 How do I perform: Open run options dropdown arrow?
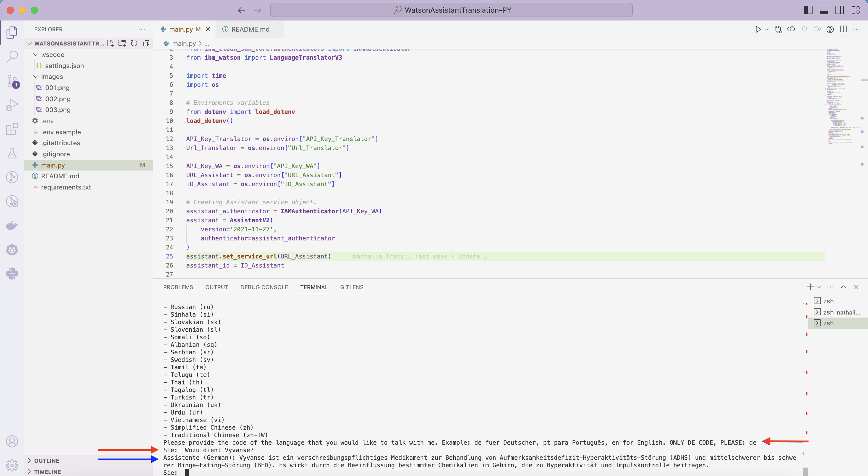[x=766, y=29]
